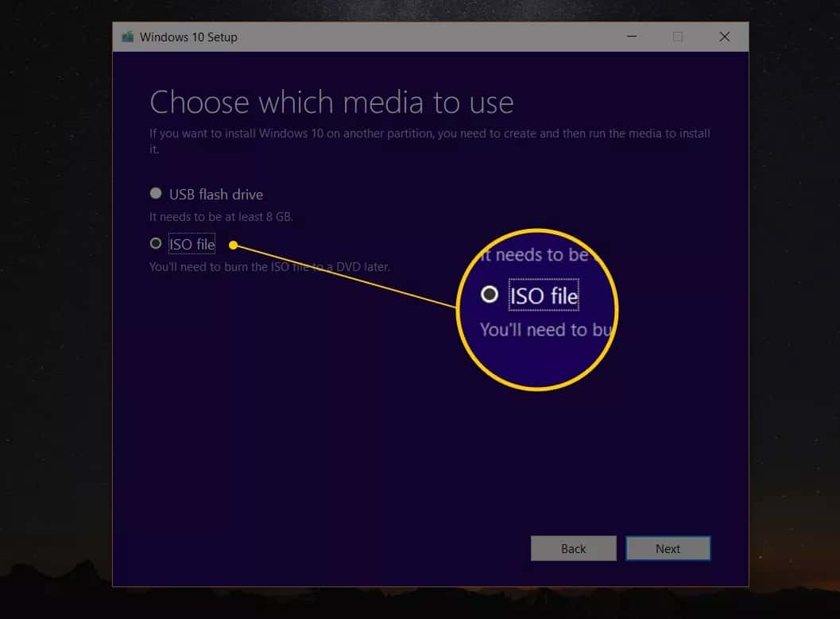Click the desktop background outside the setup window
Viewport: 840px width, 619px height.
click(x=48, y=318)
